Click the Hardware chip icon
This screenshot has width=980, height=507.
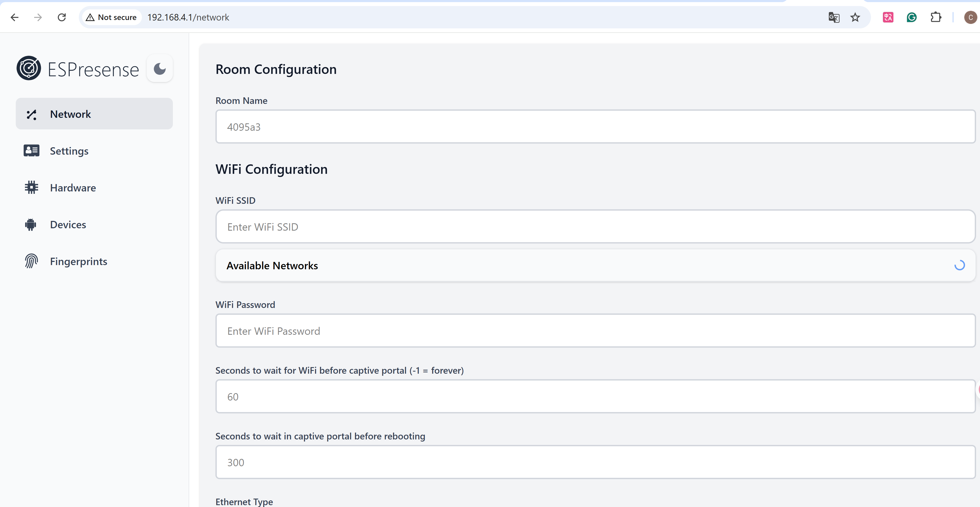[32, 188]
